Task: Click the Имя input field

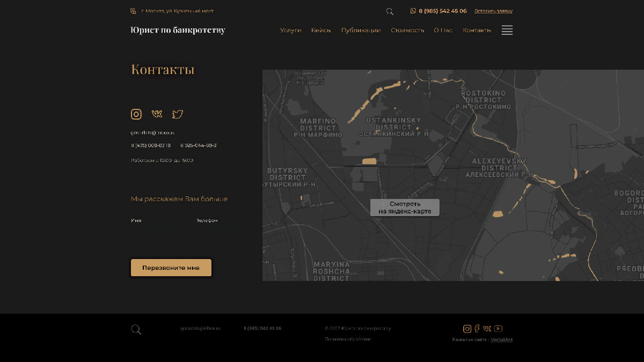Action: tap(158, 220)
